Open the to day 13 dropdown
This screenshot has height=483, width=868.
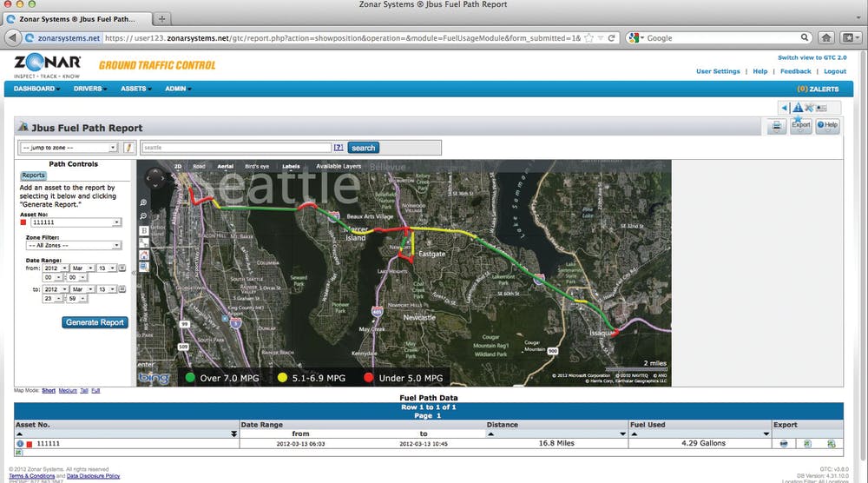pyautogui.click(x=106, y=289)
